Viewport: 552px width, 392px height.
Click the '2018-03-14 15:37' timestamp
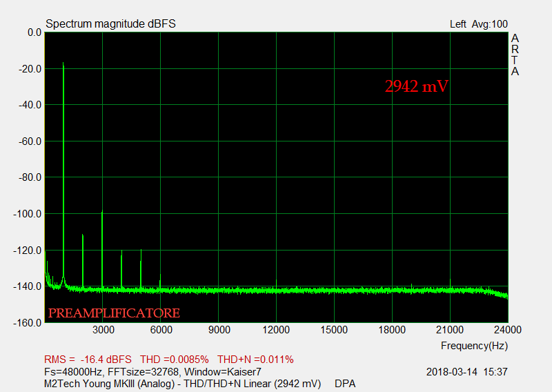467,371
